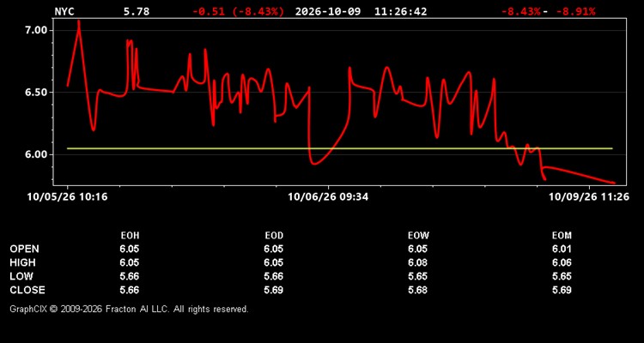Click the 10/06/26 09:34 x-axis label
The width and height of the screenshot is (644, 343).
(x=328, y=197)
